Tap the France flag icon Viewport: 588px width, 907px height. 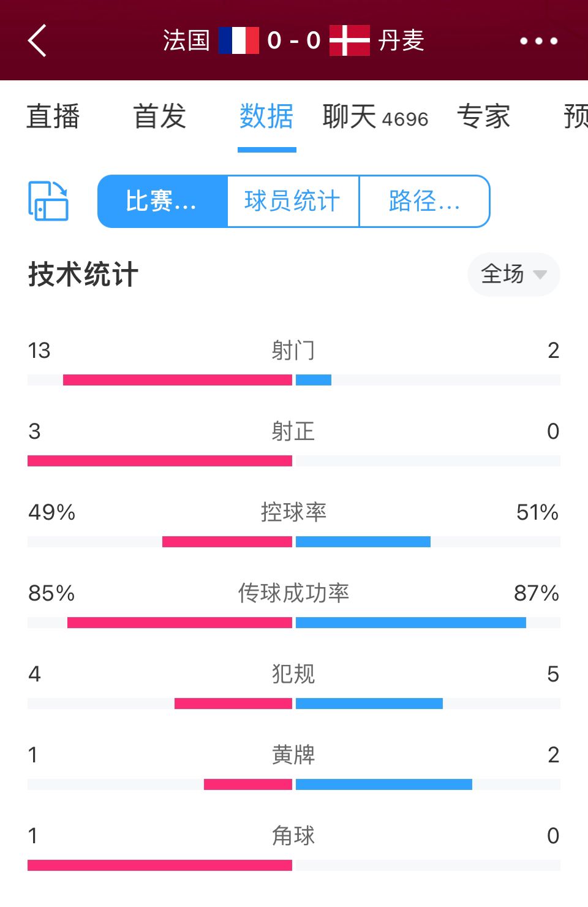pos(239,40)
